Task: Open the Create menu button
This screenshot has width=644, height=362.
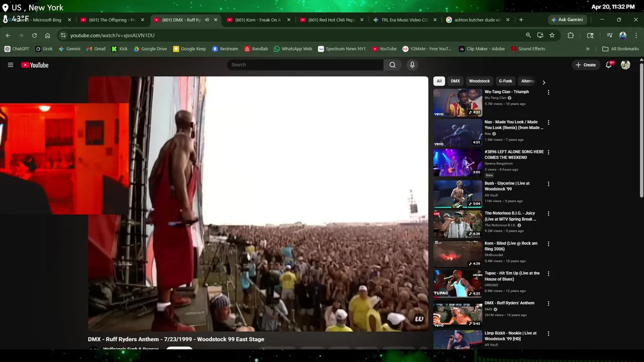Action: 586,65
